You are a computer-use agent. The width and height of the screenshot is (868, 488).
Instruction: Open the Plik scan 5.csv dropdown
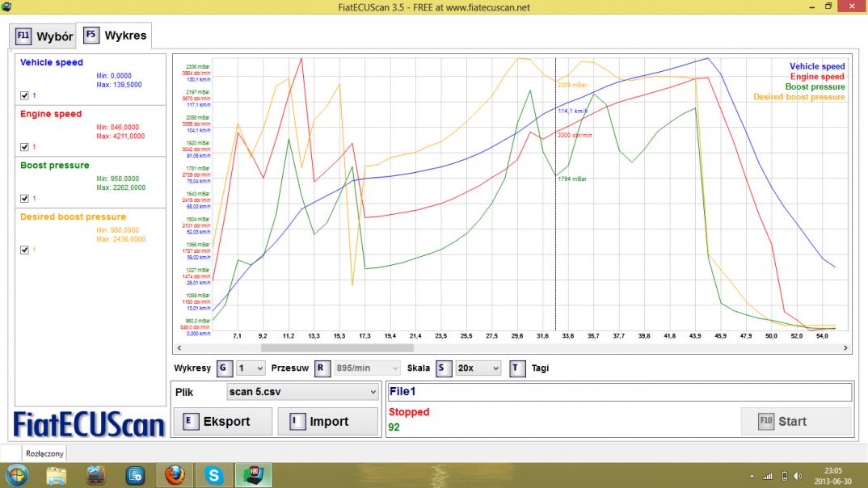(302, 393)
